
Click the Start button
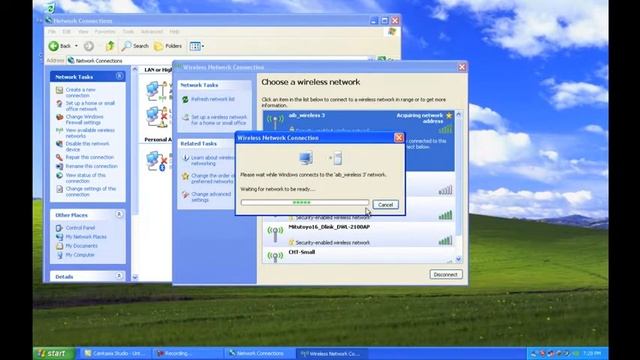click(x=54, y=353)
